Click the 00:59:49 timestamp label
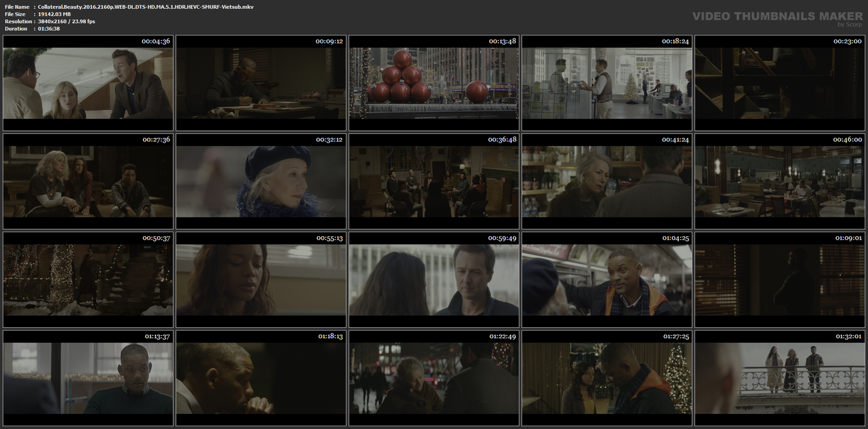Screen dimensions: 868x429 coord(502,238)
